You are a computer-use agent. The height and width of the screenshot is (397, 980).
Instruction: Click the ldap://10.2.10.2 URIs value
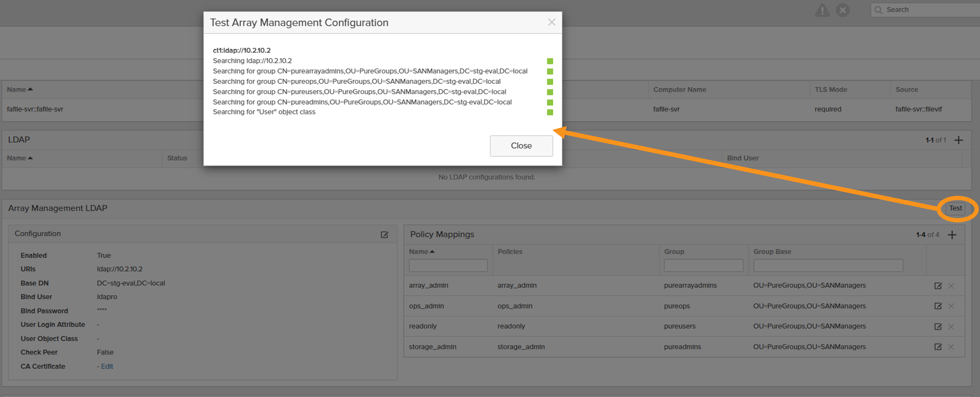[119, 269]
